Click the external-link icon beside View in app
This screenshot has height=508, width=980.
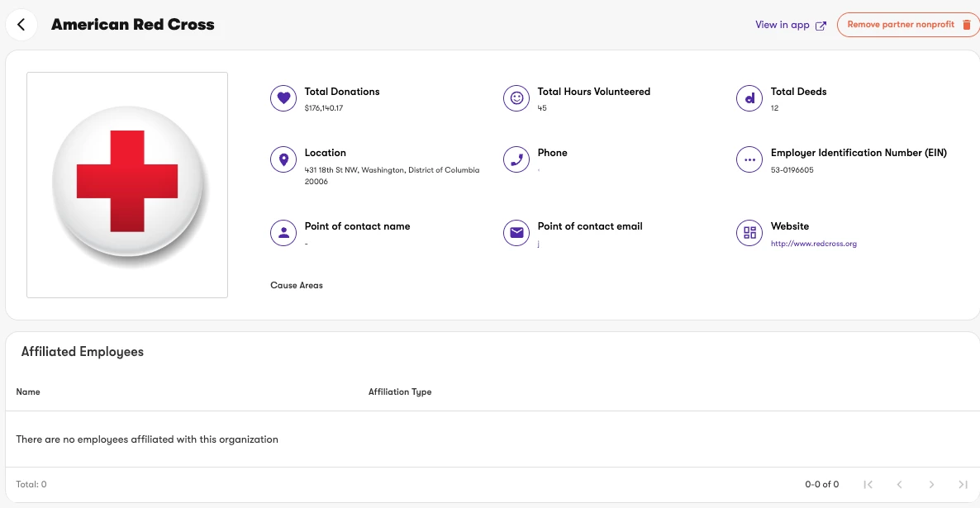[x=821, y=26]
